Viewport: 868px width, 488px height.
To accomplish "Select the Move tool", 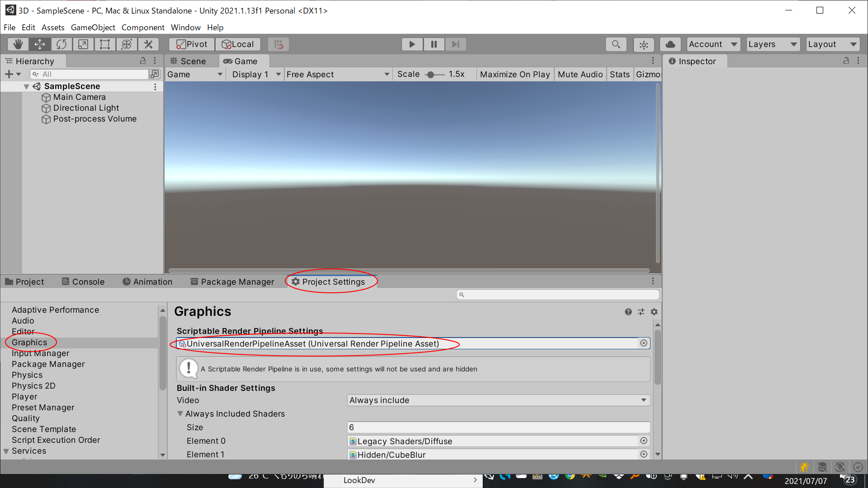I will [40, 44].
